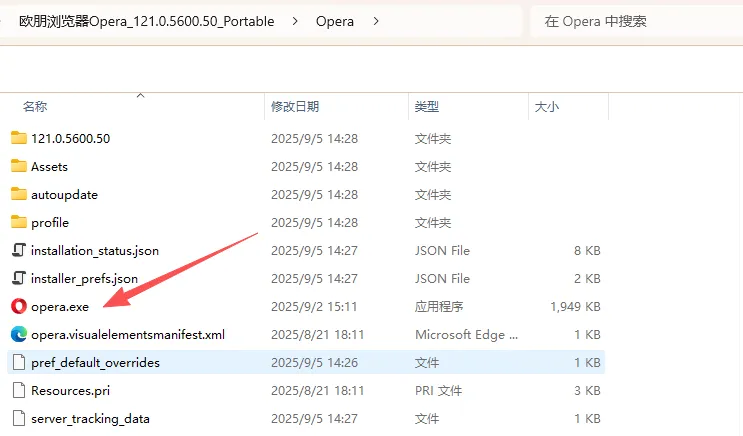
Task: Click the 8 KB size of installation_status.json
Action: coord(587,250)
